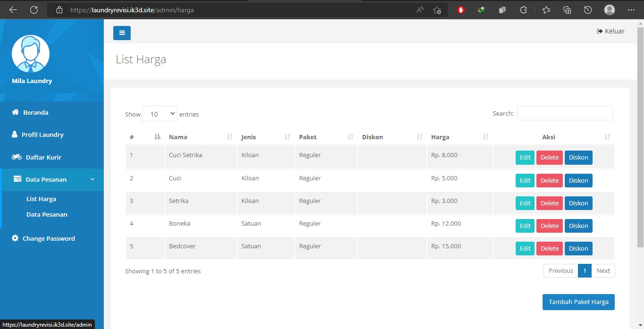Go to the Profil Laundry page

(x=42, y=135)
